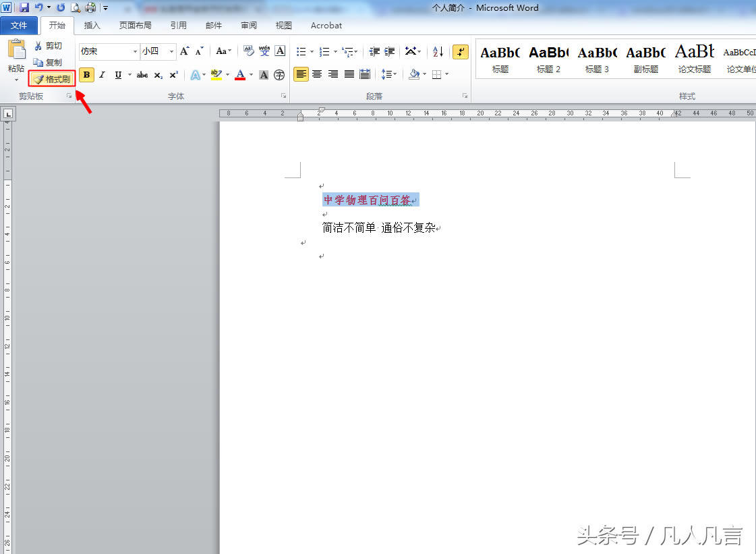Open the font name dropdown showing 仿宋

[134, 51]
